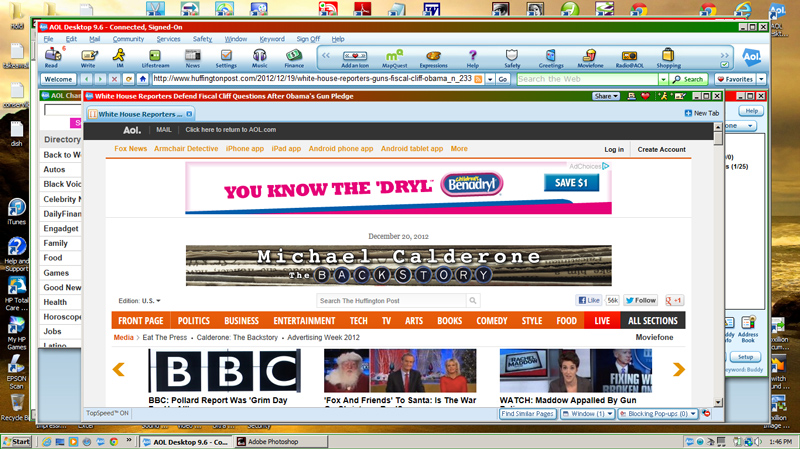Click the Log in link
The image size is (800, 449).
tap(614, 149)
